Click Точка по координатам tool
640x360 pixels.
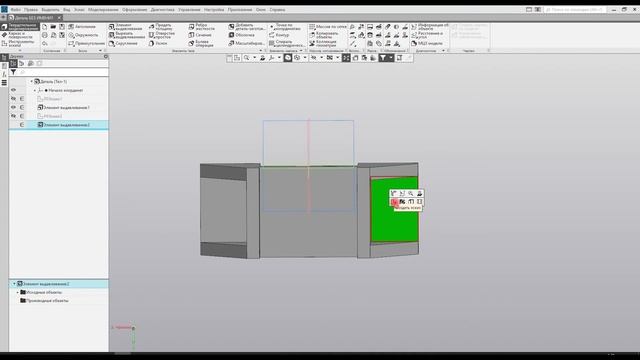[x=285, y=27]
